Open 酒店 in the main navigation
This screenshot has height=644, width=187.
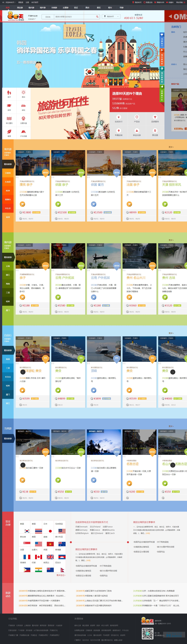point(87,7)
